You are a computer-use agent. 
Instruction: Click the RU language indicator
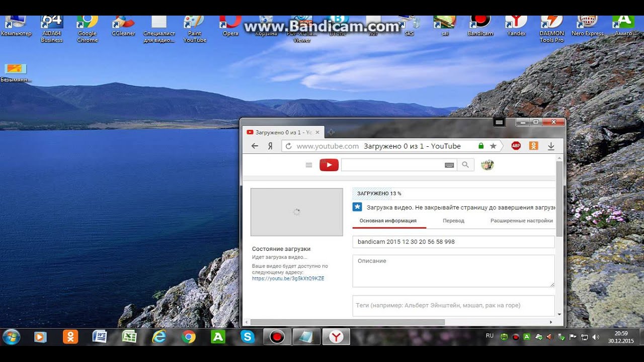click(x=490, y=335)
